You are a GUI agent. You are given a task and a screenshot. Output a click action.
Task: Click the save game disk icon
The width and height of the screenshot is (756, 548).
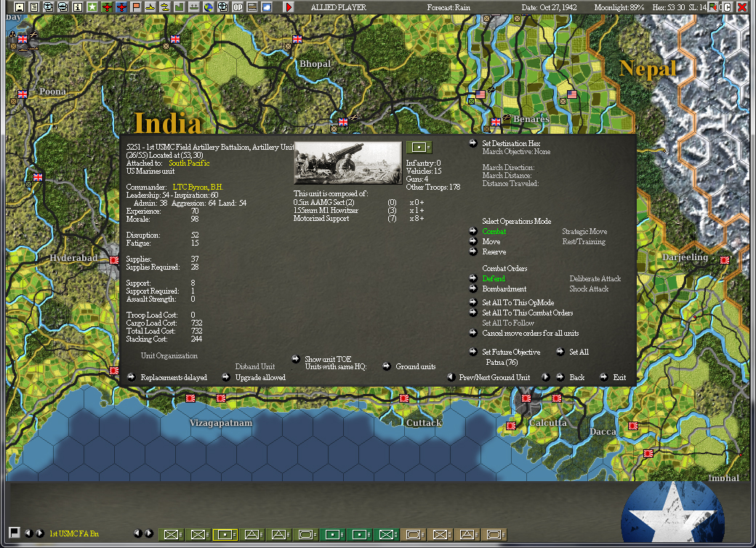click(x=20, y=7)
